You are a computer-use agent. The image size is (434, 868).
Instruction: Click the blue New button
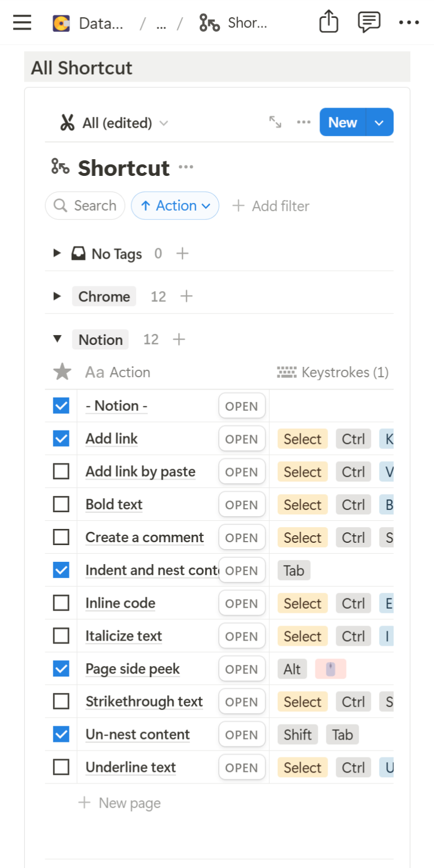(343, 123)
